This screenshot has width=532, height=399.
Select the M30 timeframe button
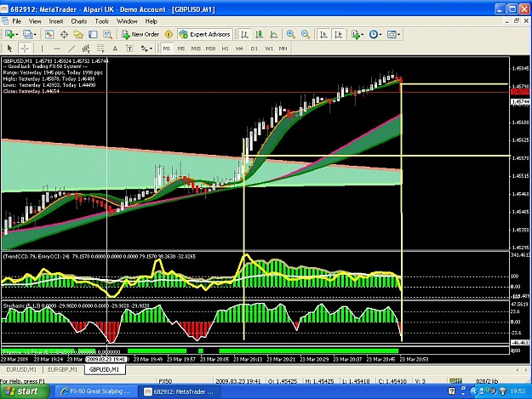211,48
